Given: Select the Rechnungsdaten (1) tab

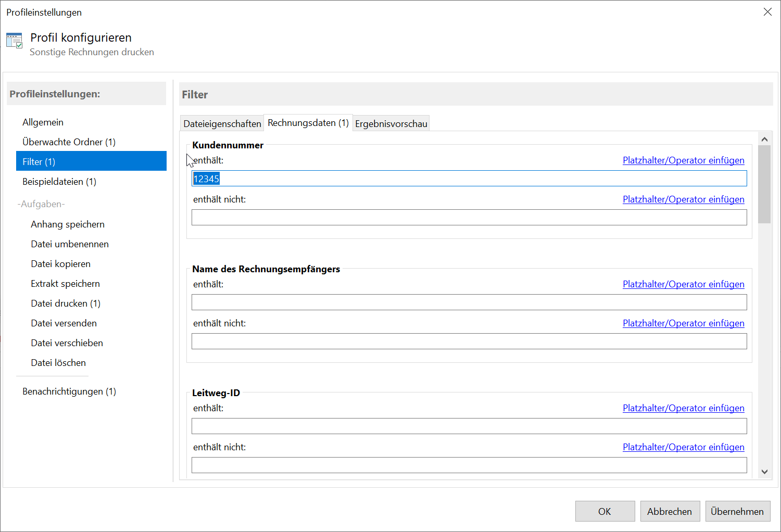Looking at the screenshot, I should 308,123.
